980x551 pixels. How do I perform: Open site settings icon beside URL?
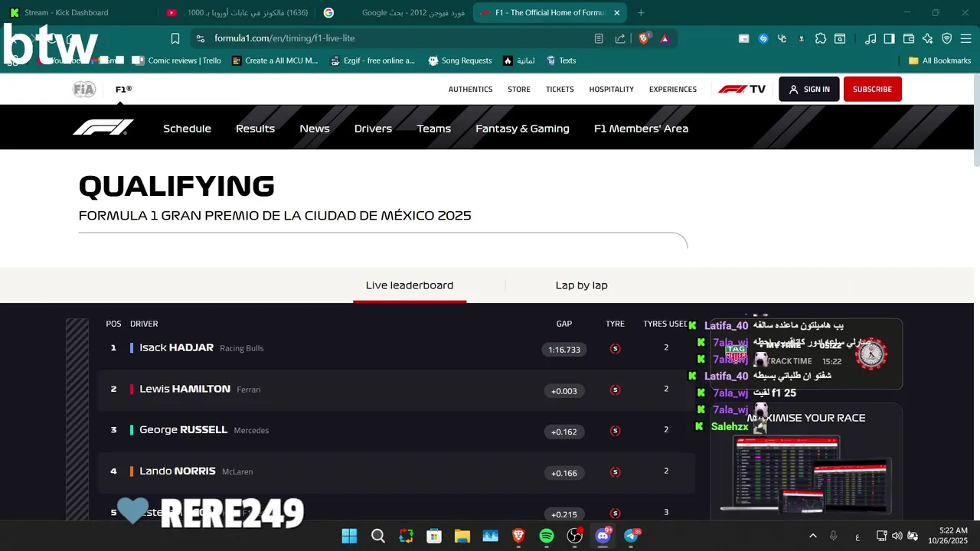click(201, 38)
